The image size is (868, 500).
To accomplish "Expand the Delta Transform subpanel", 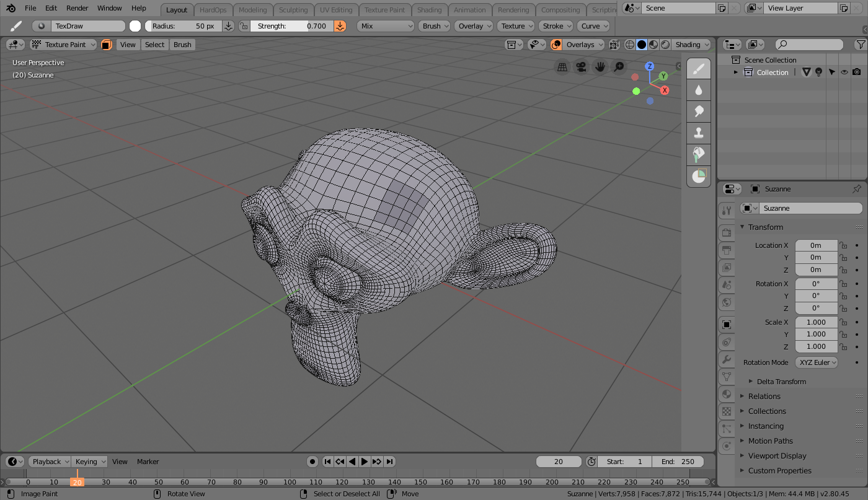I will (x=751, y=382).
